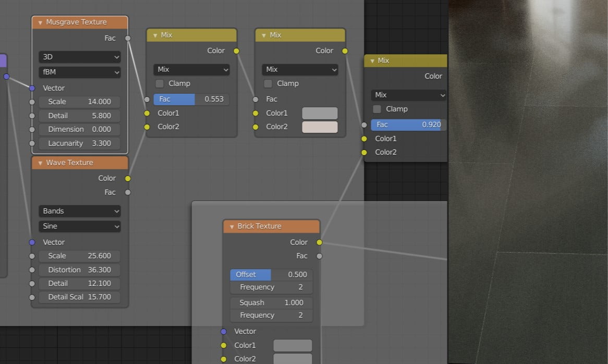Click the Vector input socket on Wave Texture

pos(33,242)
